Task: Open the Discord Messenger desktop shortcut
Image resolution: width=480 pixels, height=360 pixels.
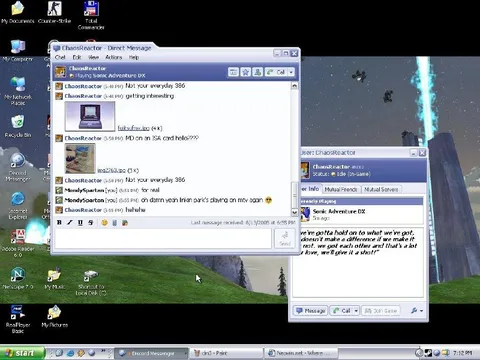Action: click(18, 168)
